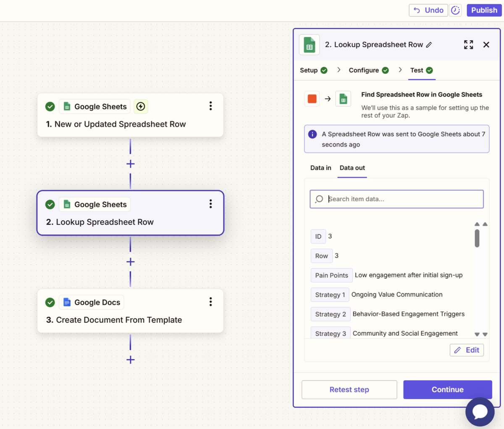This screenshot has height=429, width=504.
Task: Rename step using pencil icon
Action: (x=429, y=45)
